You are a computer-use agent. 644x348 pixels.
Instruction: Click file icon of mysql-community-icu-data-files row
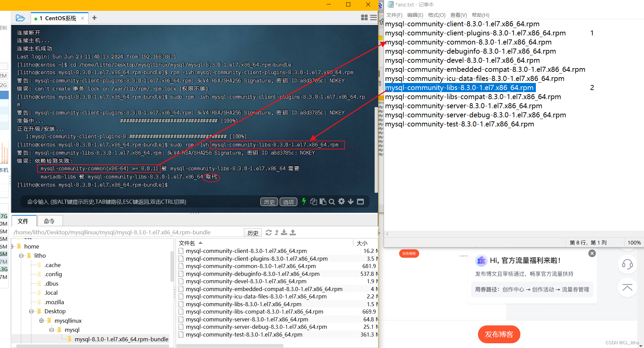point(181,296)
